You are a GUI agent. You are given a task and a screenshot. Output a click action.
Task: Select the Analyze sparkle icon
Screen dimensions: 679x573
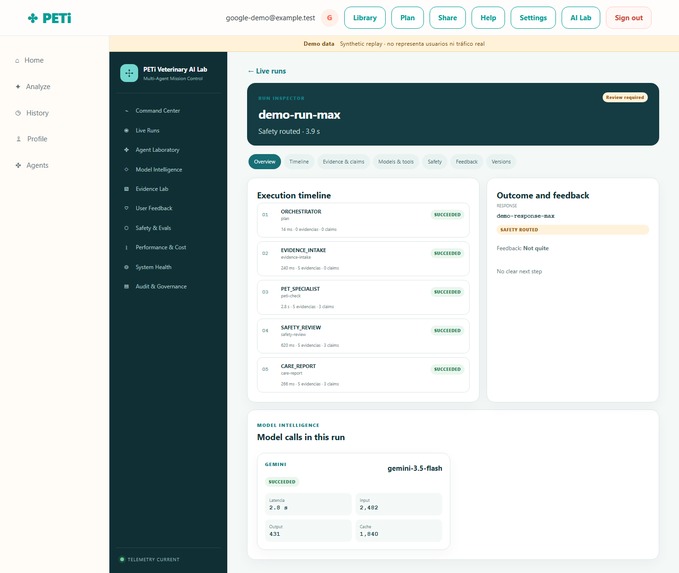pyautogui.click(x=18, y=87)
